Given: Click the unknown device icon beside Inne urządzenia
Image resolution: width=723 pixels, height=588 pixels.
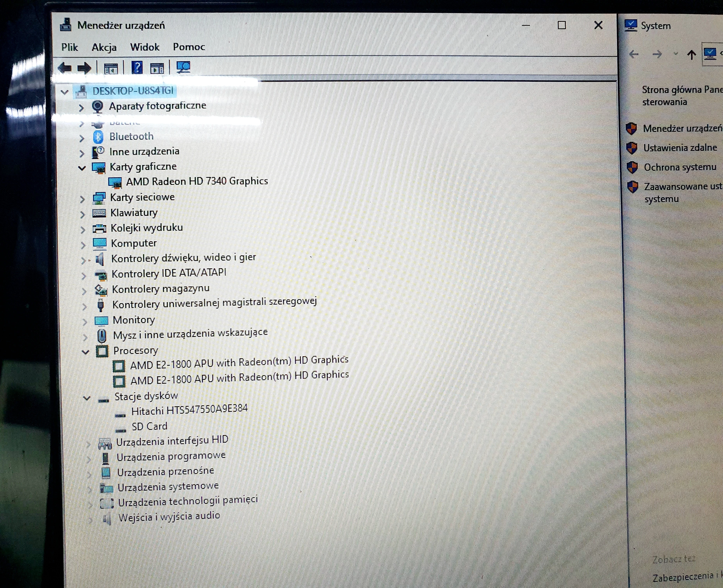Looking at the screenshot, I should point(98,152).
